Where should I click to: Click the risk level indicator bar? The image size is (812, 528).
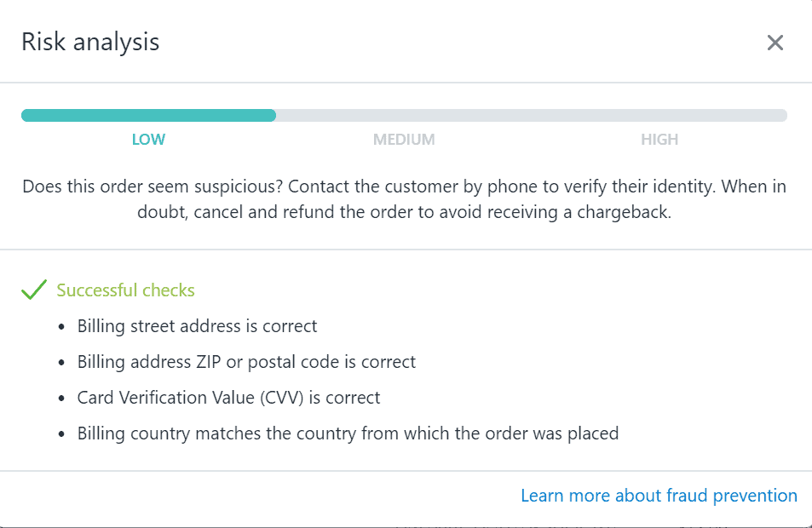(405, 115)
